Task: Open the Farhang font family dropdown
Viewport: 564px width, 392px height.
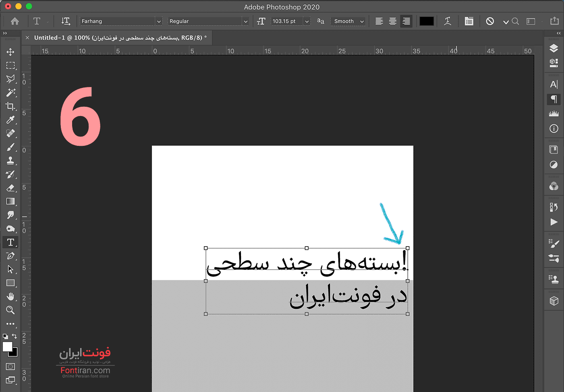Action: pos(159,21)
